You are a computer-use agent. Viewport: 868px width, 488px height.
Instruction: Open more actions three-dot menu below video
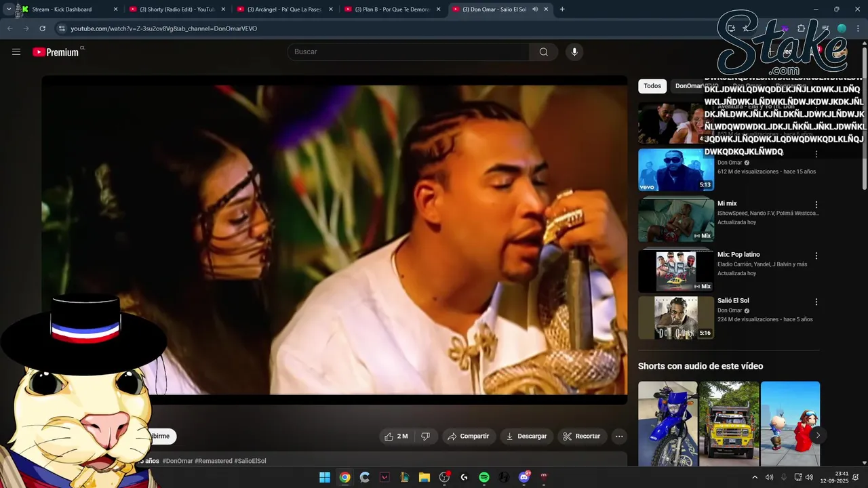click(x=619, y=436)
